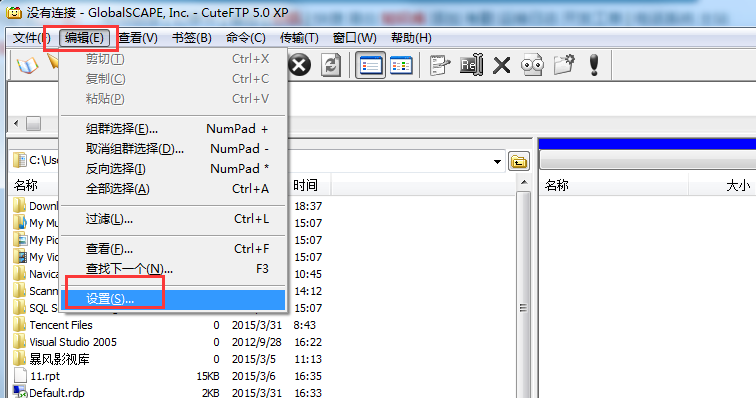Click the exclamation mark toolbar icon

594,65
